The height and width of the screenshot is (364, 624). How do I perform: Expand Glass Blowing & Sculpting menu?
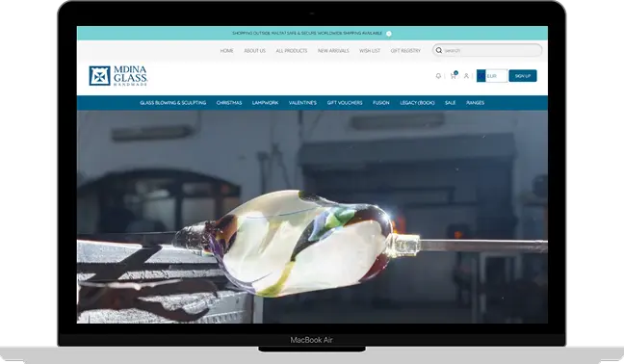(172, 103)
